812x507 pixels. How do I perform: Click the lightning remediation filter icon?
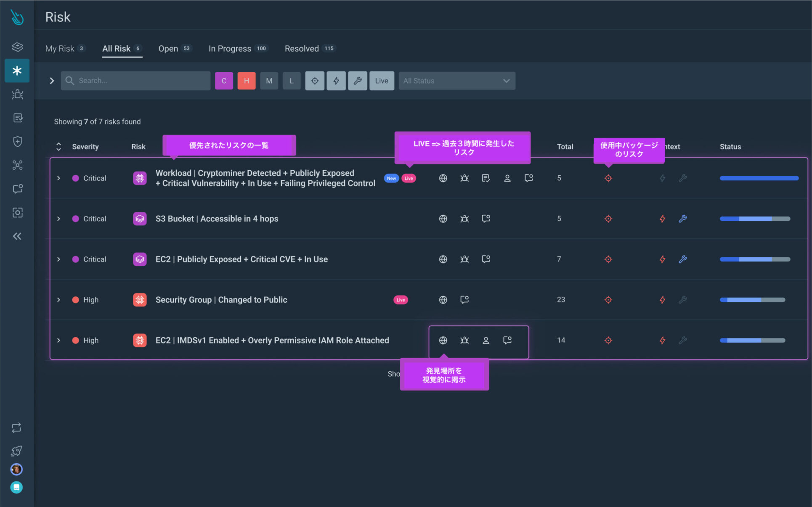(336, 80)
